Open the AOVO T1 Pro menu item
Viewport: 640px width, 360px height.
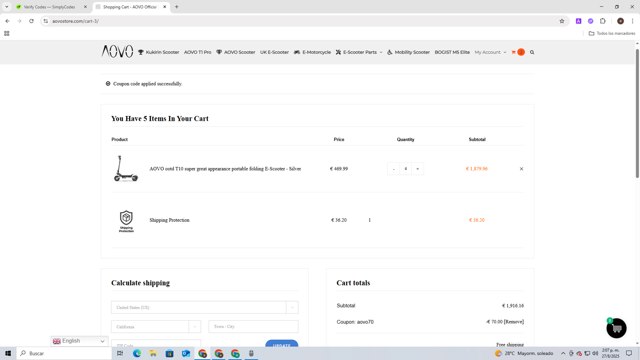198,52
